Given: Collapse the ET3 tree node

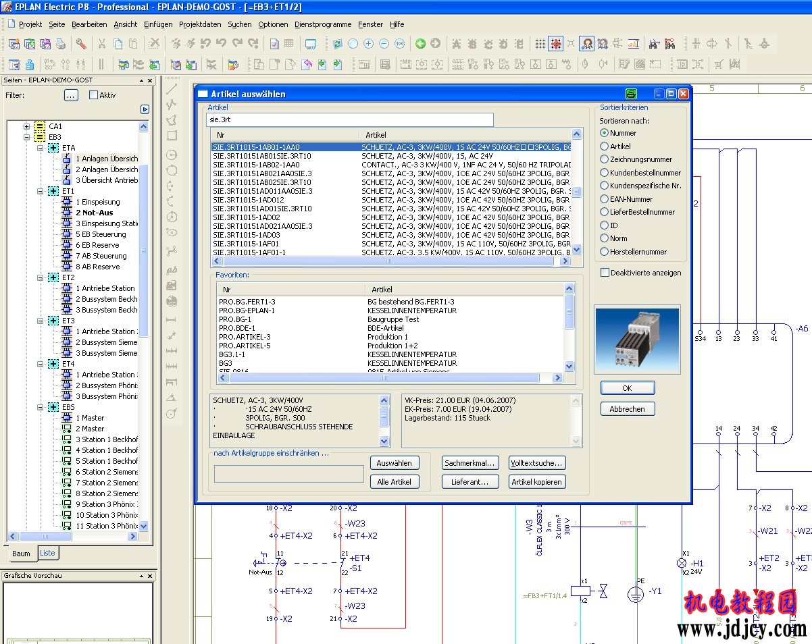Looking at the screenshot, I should click(x=41, y=321).
